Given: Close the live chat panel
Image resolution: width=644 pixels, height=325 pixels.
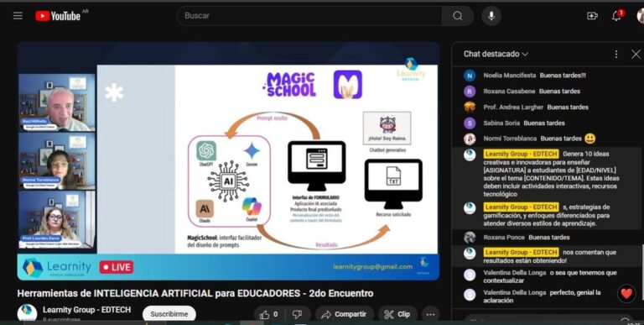Looking at the screenshot, I should tap(636, 54).
